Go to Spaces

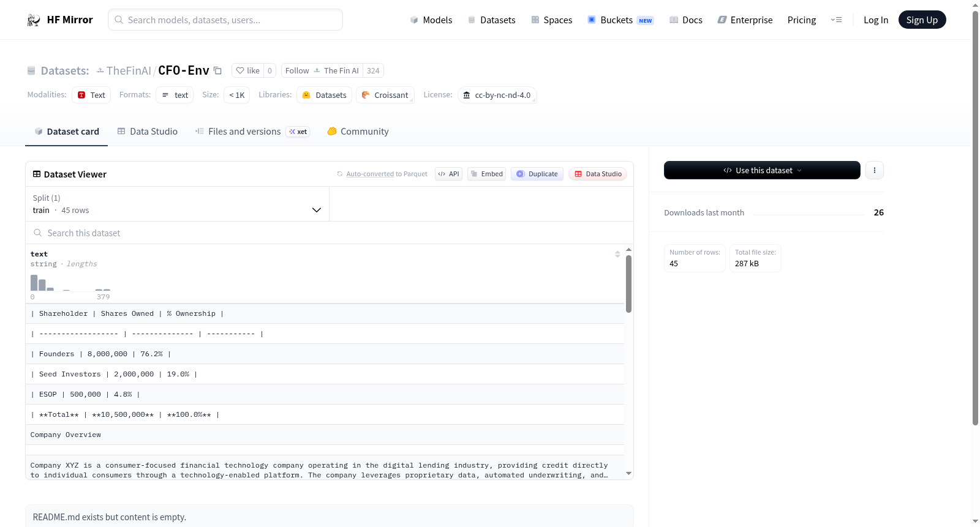click(x=552, y=20)
